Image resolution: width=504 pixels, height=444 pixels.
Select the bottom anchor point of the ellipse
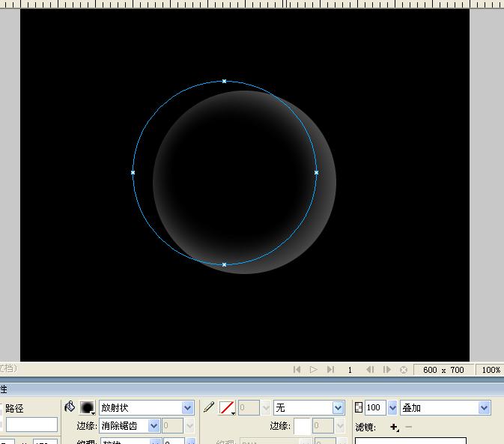tap(225, 264)
